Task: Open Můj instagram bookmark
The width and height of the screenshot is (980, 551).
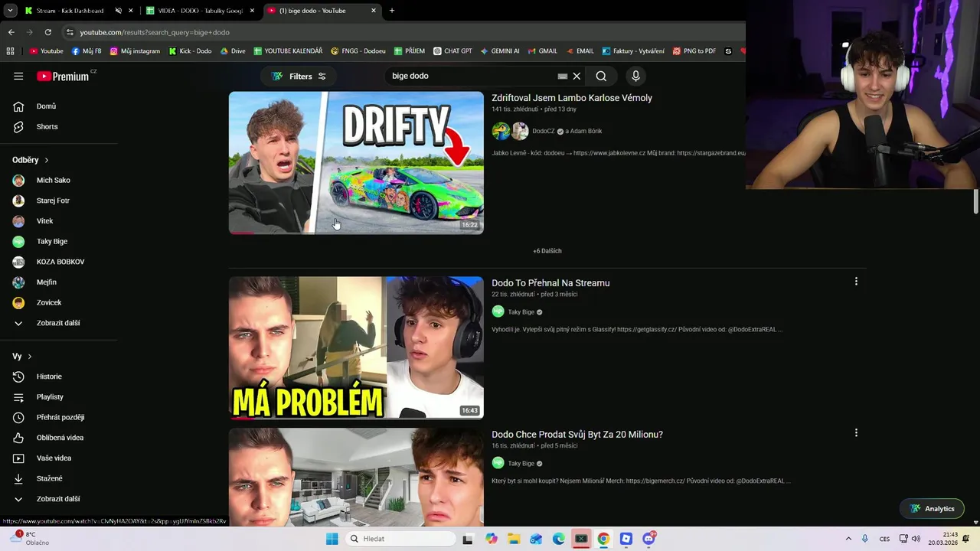Action: click(x=135, y=51)
